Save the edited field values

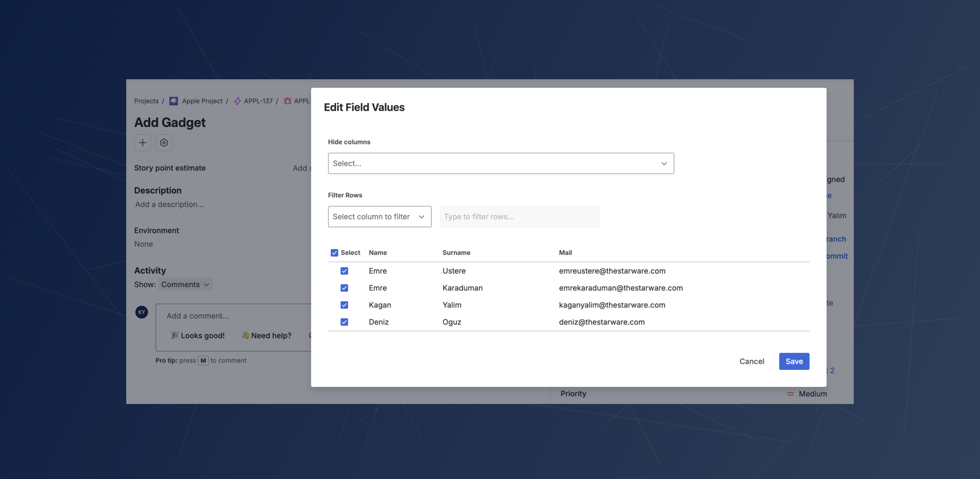(794, 361)
